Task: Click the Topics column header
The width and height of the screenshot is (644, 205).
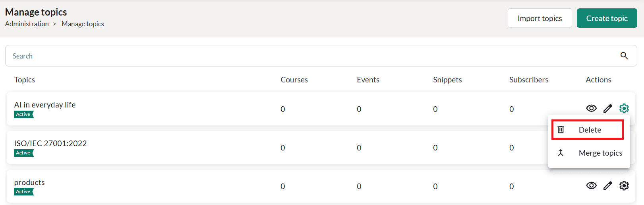Action: [x=25, y=80]
